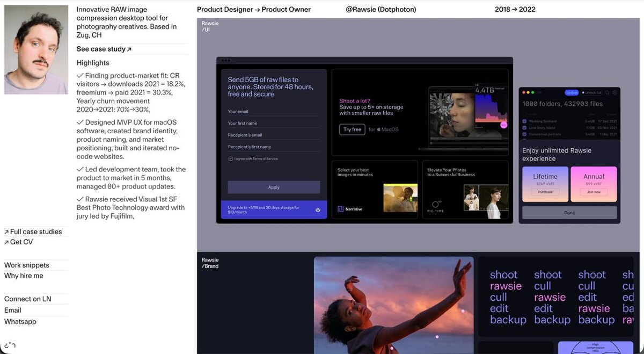This screenshot has width=644, height=354.
Task: Click the Rawsie /UI section label
Action: pos(210,26)
